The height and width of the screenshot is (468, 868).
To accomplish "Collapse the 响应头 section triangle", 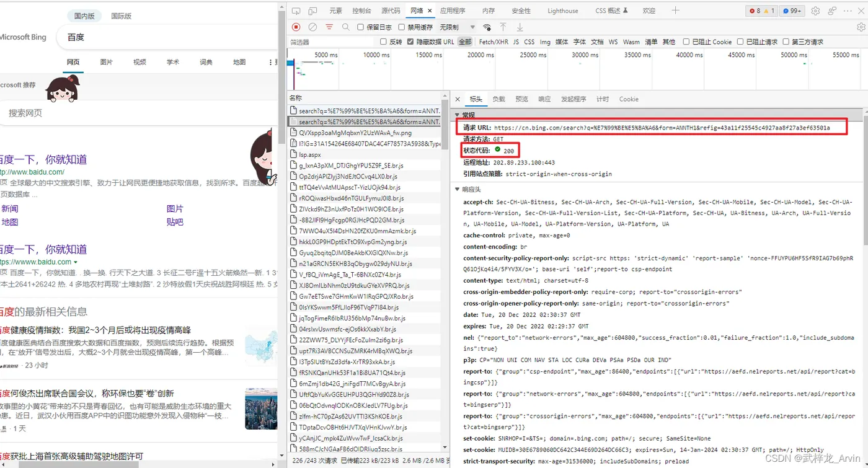I will click(457, 189).
